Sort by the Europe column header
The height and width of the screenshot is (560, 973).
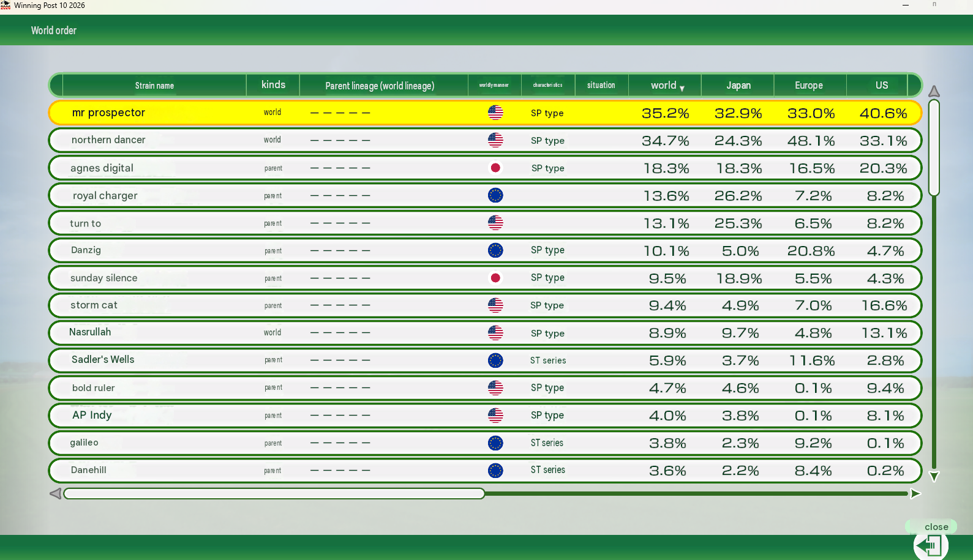[x=809, y=85]
